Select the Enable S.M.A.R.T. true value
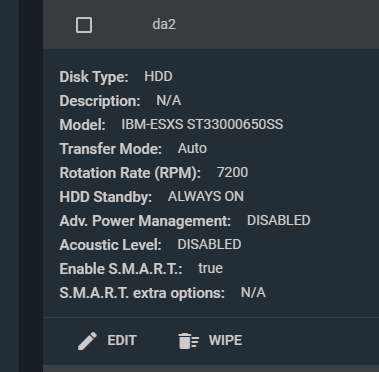The width and height of the screenshot is (379, 372). pyautogui.click(x=210, y=269)
